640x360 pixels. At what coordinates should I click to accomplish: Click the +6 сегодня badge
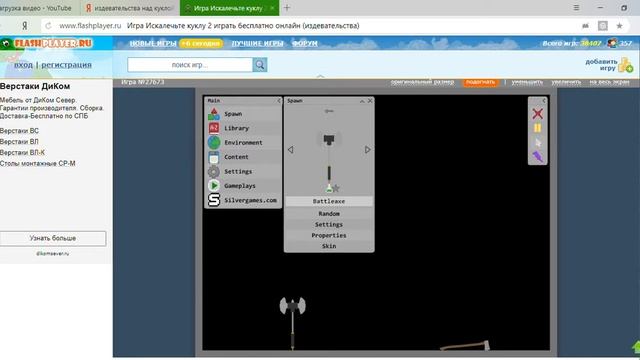click(x=201, y=43)
